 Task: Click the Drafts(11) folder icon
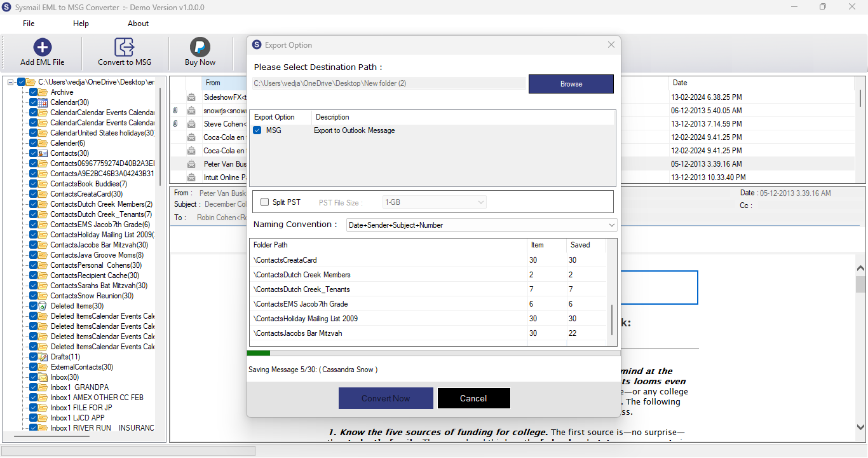point(43,357)
